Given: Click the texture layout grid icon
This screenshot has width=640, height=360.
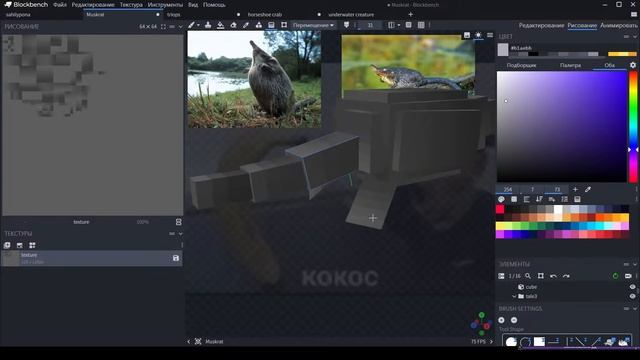Looking at the screenshot, I should click(32, 245).
